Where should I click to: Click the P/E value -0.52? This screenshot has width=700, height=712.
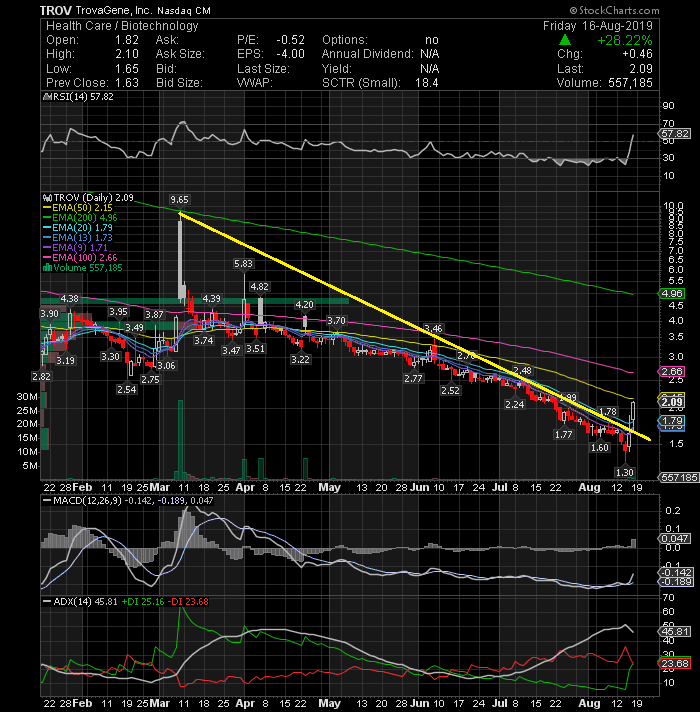coord(291,40)
